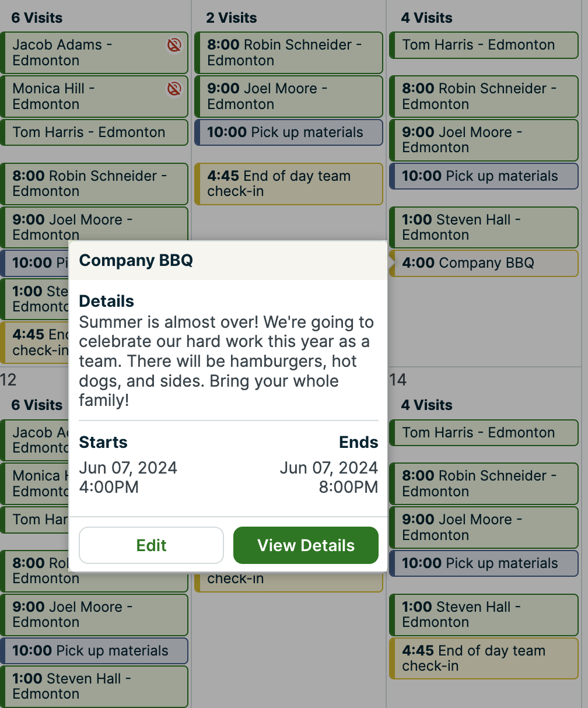Open the 2 Visits day's End of day check-in

288,184
